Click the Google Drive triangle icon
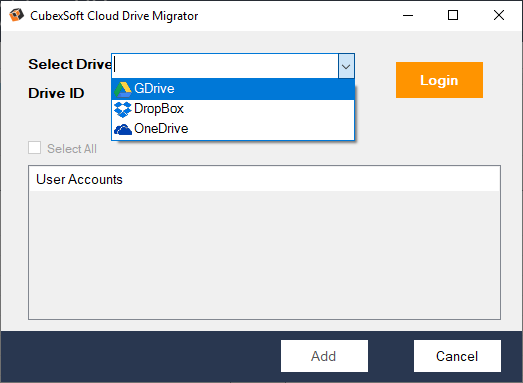523x383 pixels. [x=123, y=89]
